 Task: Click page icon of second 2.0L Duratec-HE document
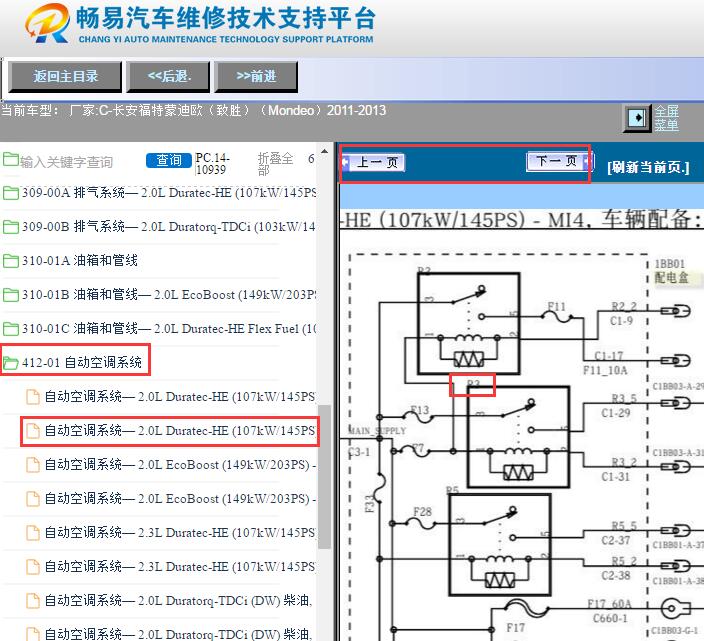coord(32,431)
